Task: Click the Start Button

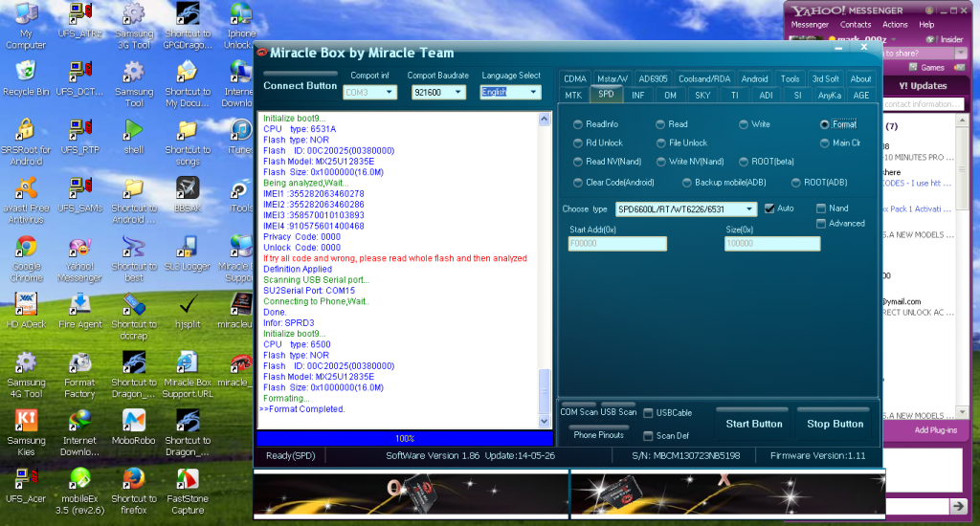Action: 754,423
